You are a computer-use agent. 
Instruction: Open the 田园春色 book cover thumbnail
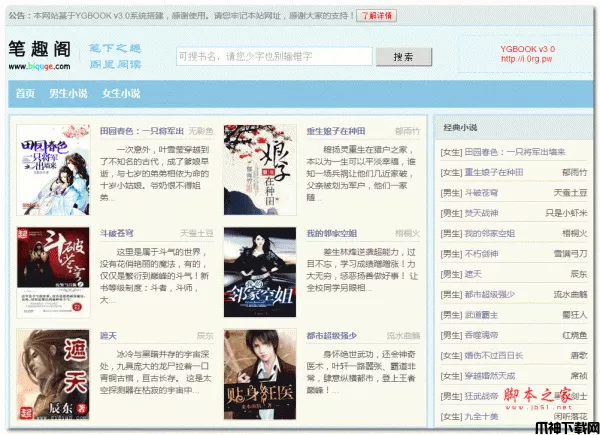tap(53, 170)
